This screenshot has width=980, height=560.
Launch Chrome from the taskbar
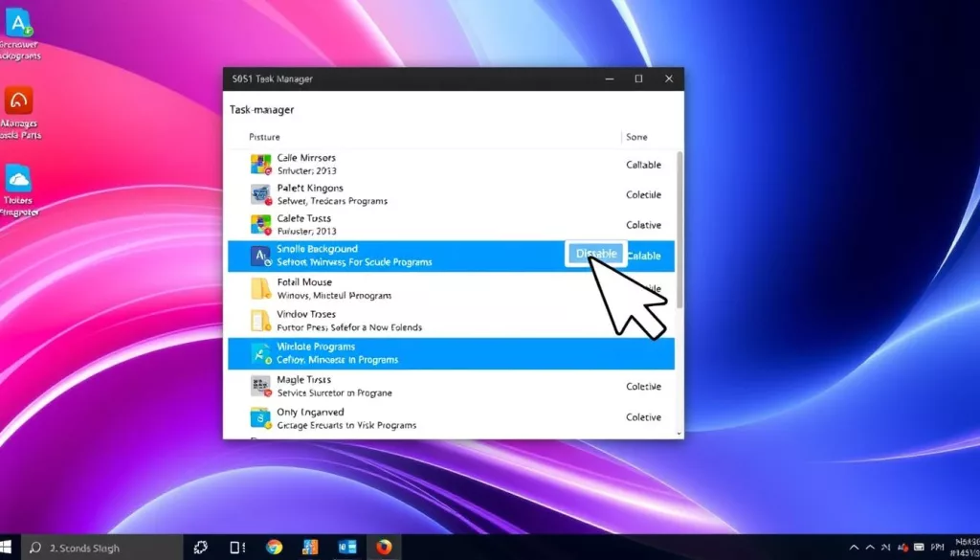274,548
